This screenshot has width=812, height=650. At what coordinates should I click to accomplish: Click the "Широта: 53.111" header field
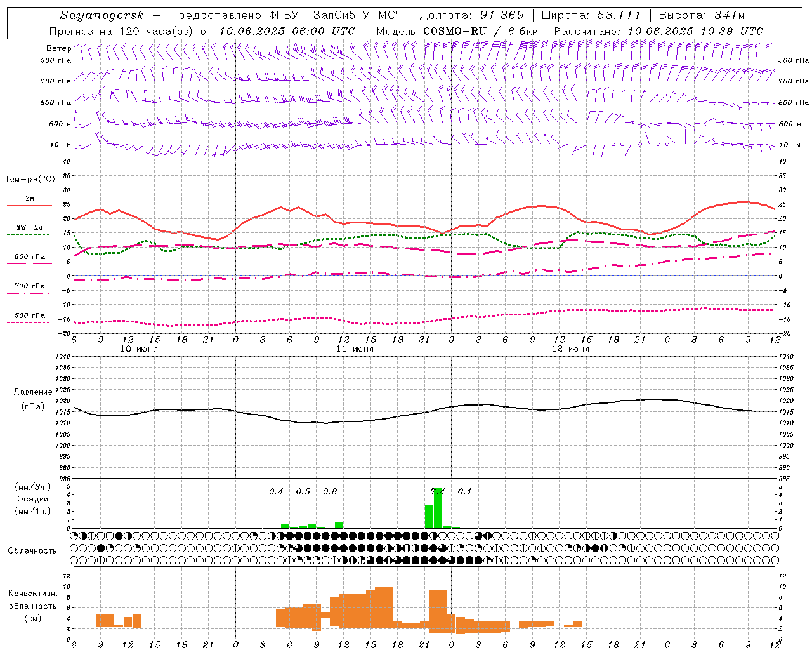click(591, 15)
